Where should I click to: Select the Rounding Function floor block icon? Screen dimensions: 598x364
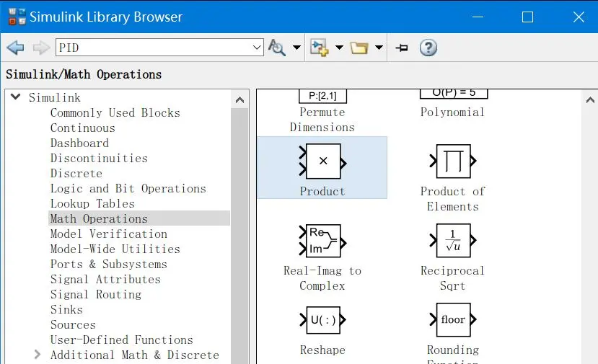click(453, 320)
